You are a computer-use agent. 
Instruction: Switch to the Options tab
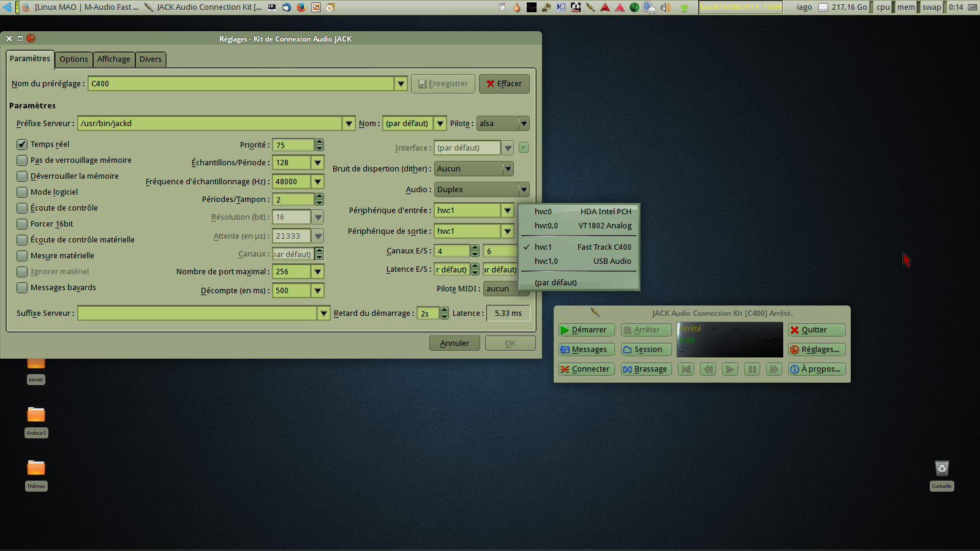73,59
